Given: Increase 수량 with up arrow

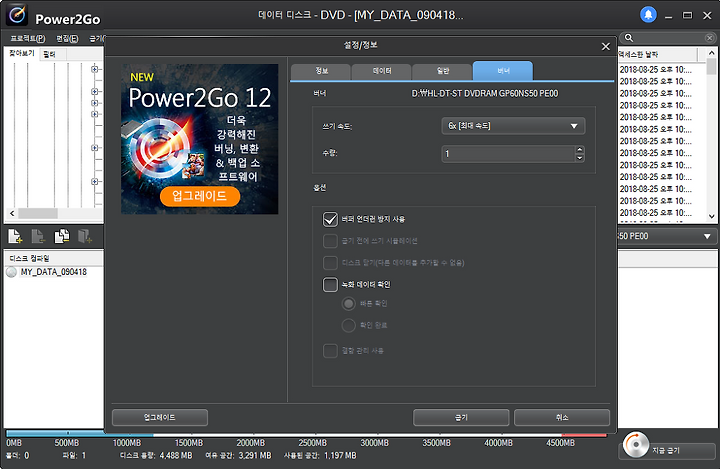Looking at the screenshot, I should point(579,150).
